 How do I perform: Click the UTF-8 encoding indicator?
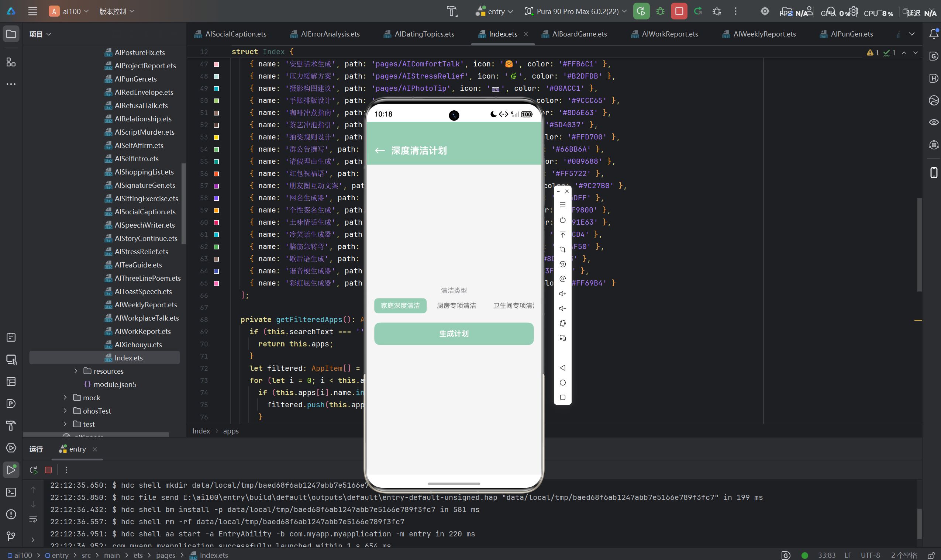pos(870,555)
